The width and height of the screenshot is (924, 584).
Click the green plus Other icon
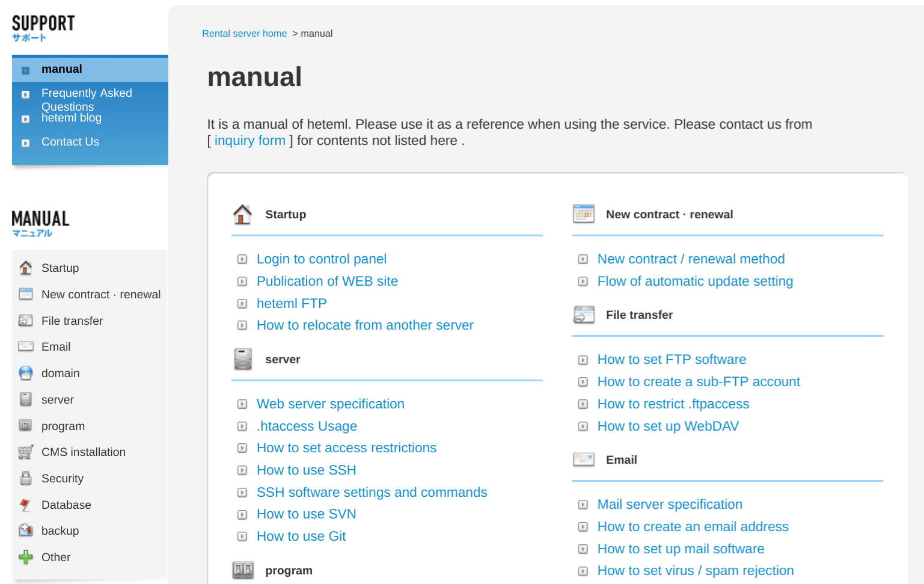26,557
